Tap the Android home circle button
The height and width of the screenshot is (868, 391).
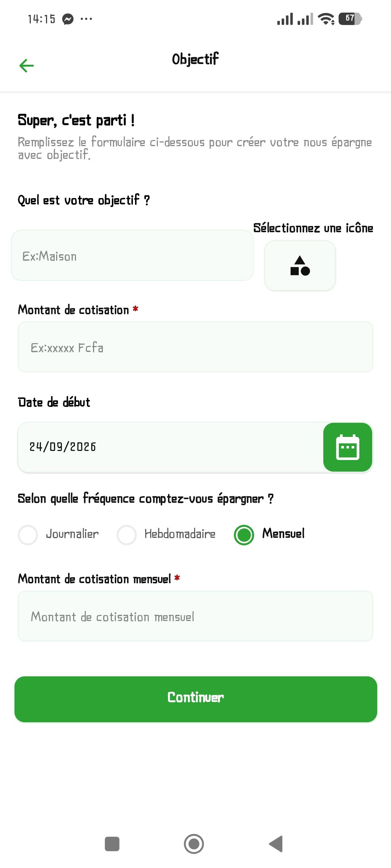click(x=194, y=844)
